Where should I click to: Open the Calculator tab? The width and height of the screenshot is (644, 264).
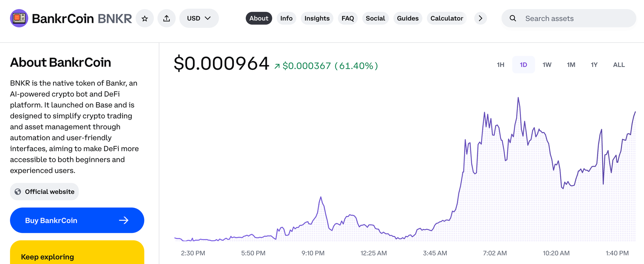point(447,18)
